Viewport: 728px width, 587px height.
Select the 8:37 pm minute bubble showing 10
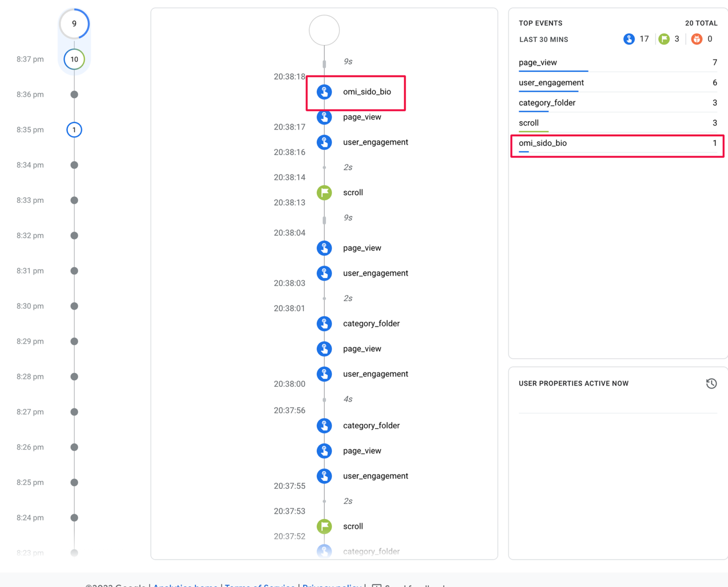tap(74, 59)
